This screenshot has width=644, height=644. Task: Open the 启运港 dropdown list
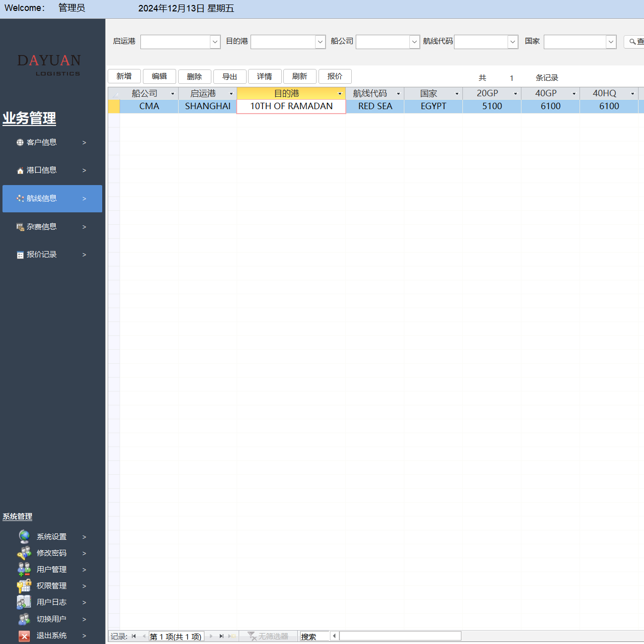pyautogui.click(x=214, y=42)
